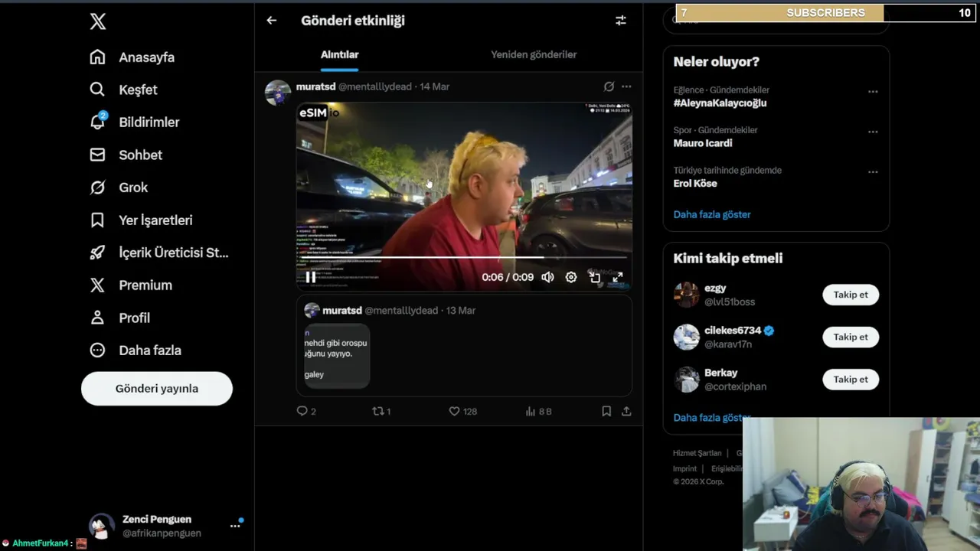The width and height of the screenshot is (980, 551).
Task: Open the quoted post by muratsd from 13 Mar
Action: [x=464, y=346]
